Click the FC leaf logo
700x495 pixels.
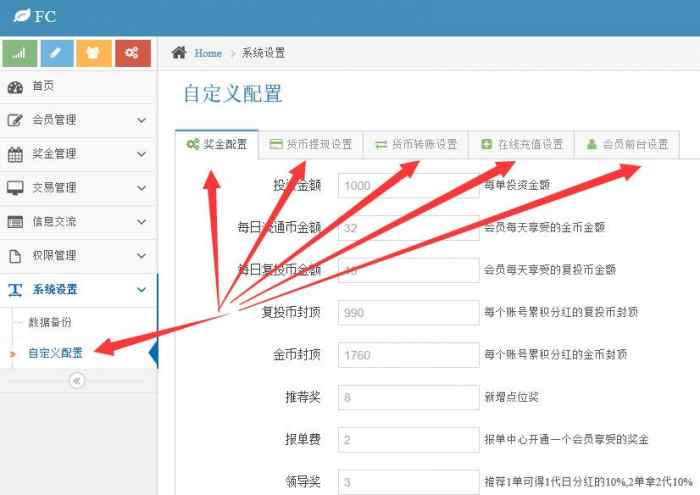(x=19, y=17)
